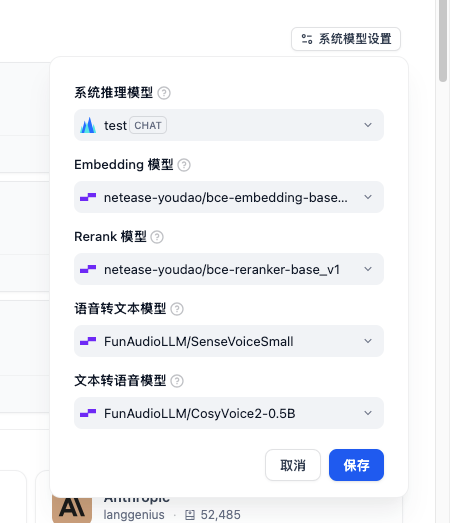Click the 文本转语音模型 label

(120, 381)
